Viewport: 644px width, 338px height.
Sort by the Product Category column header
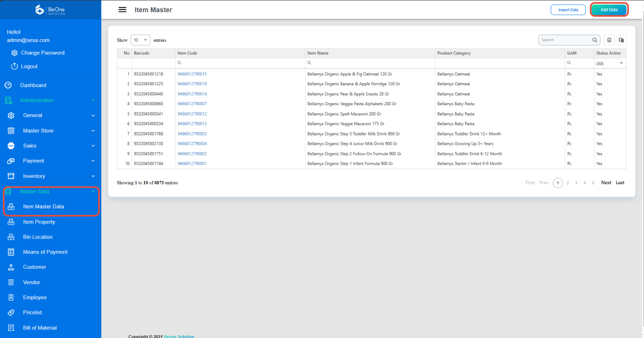(500, 53)
